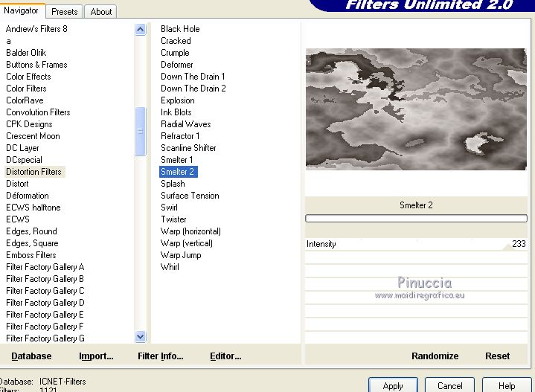This screenshot has height=392, width=535.
Task: Choose the Splash filter
Action: pyautogui.click(x=173, y=184)
